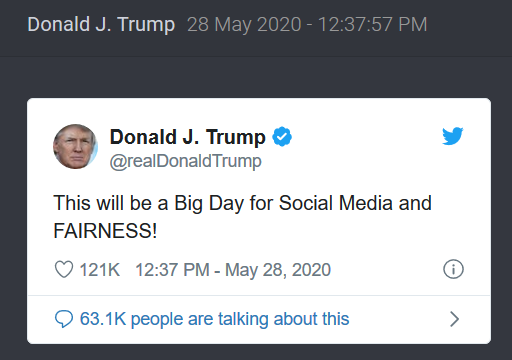Image resolution: width=512 pixels, height=360 pixels.
Task: Like the tweet with the heart icon
Action: [64, 269]
